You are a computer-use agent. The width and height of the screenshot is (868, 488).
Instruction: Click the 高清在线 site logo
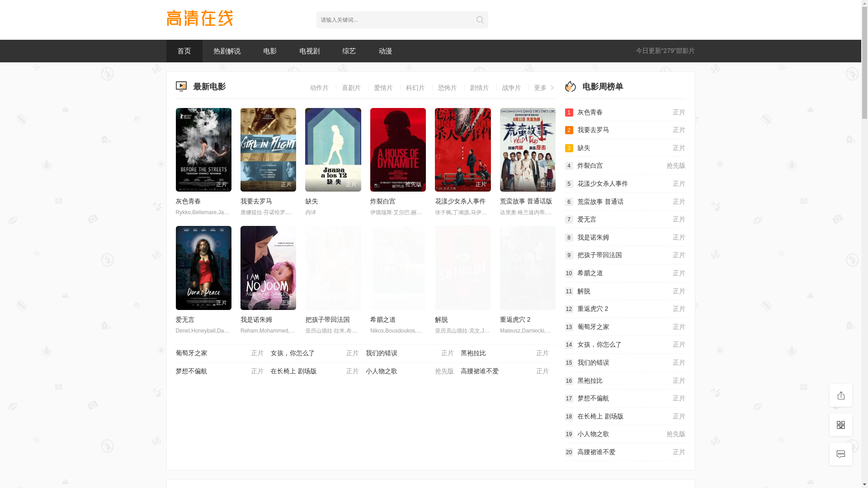200,19
